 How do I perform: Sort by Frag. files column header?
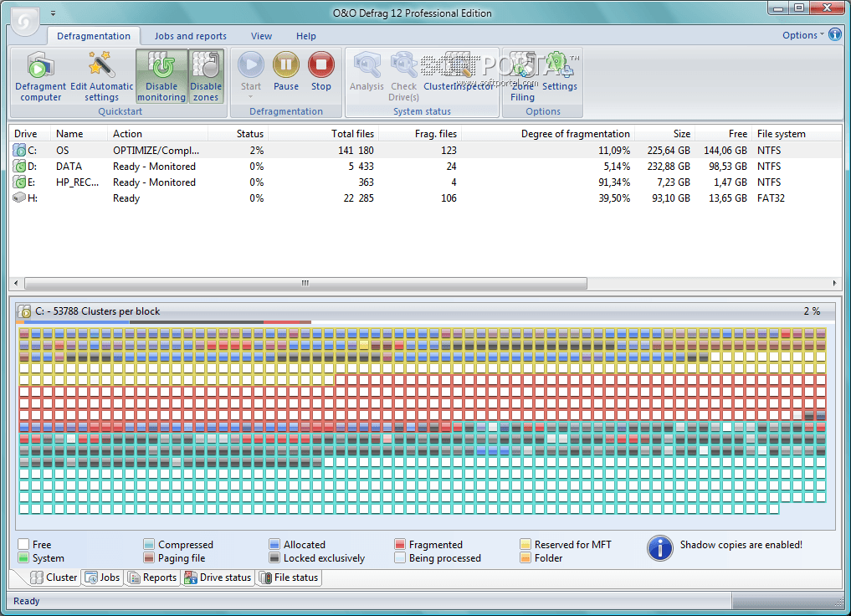tap(420, 134)
